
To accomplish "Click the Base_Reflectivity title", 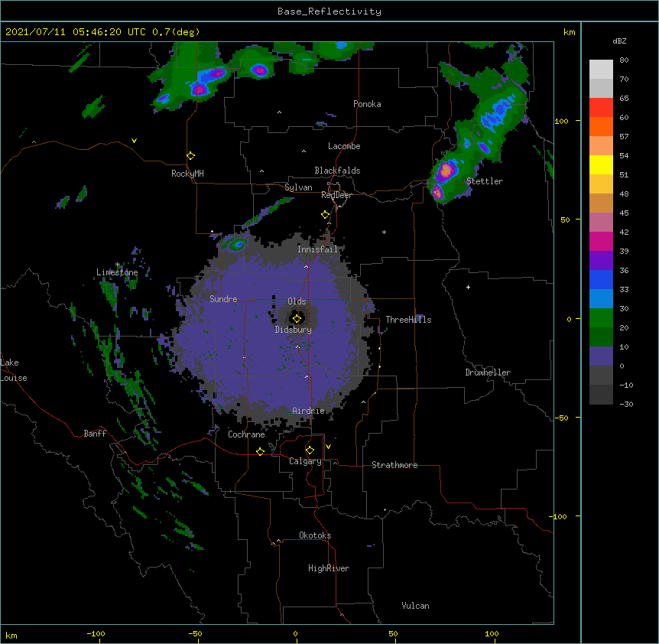I will pos(329,11).
